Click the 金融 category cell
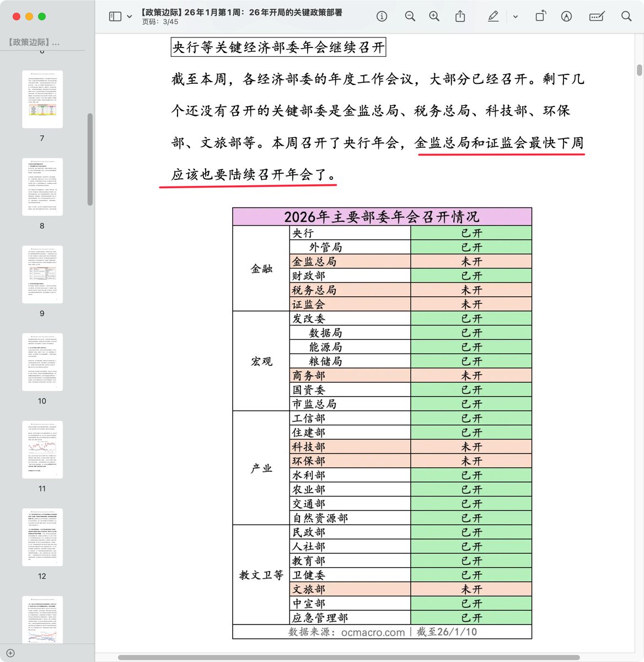This screenshot has width=644, height=662. pos(261,269)
